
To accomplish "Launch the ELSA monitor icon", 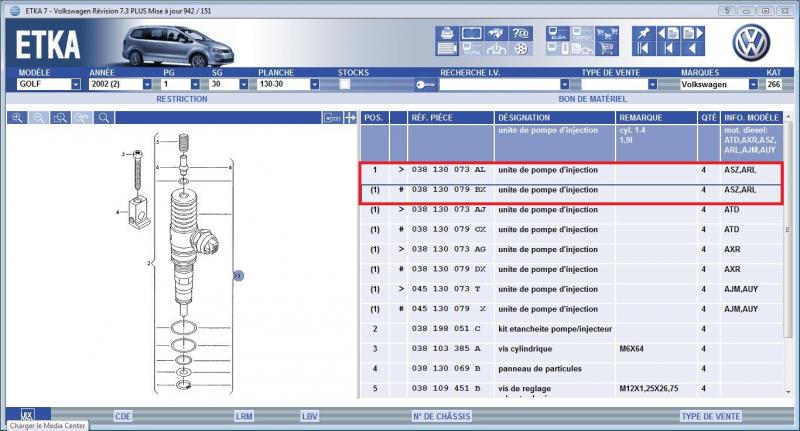I will (x=558, y=34).
